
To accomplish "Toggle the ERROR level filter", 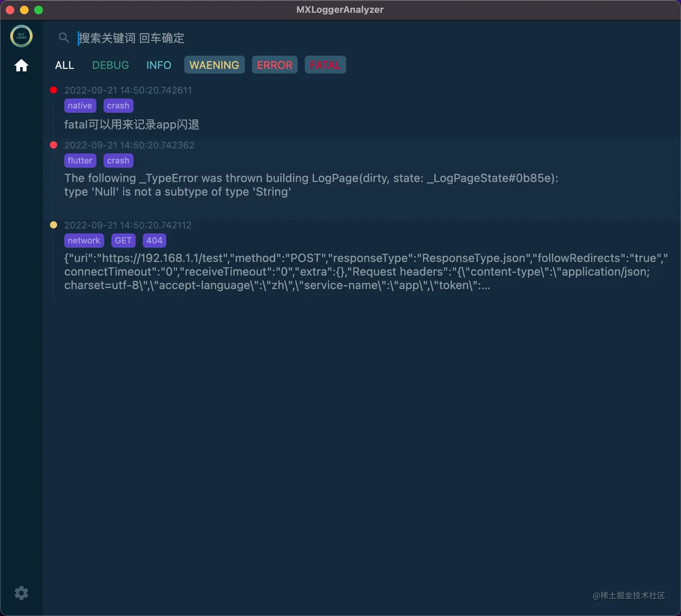I will (275, 65).
